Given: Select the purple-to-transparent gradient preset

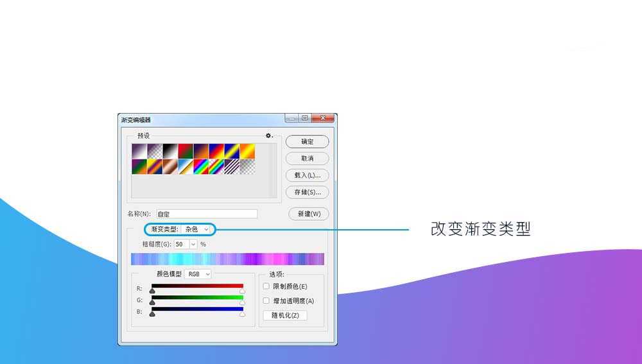Looking at the screenshot, I should pyautogui.click(x=155, y=151).
